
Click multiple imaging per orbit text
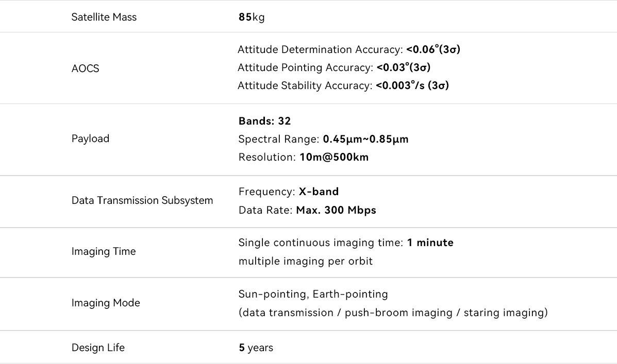[x=305, y=262]
